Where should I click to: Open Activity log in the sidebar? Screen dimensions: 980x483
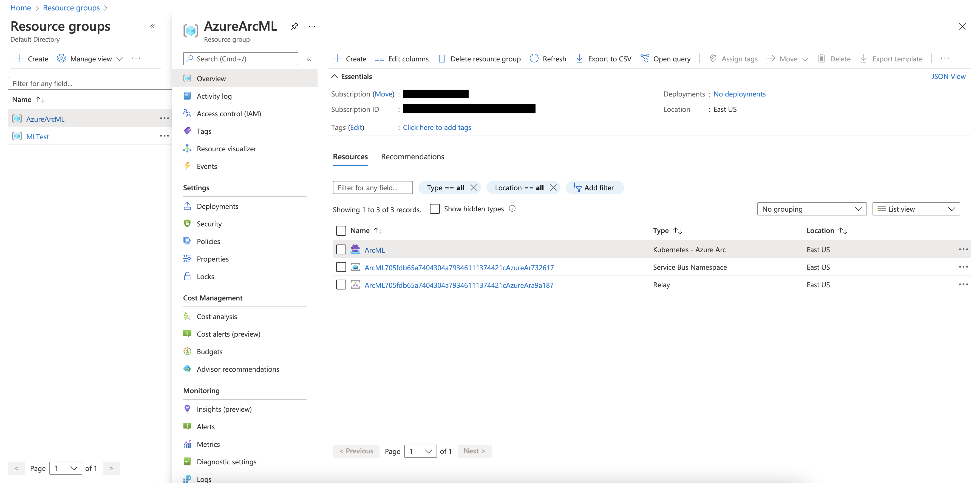pyautogui.click(x=214, y=96)
